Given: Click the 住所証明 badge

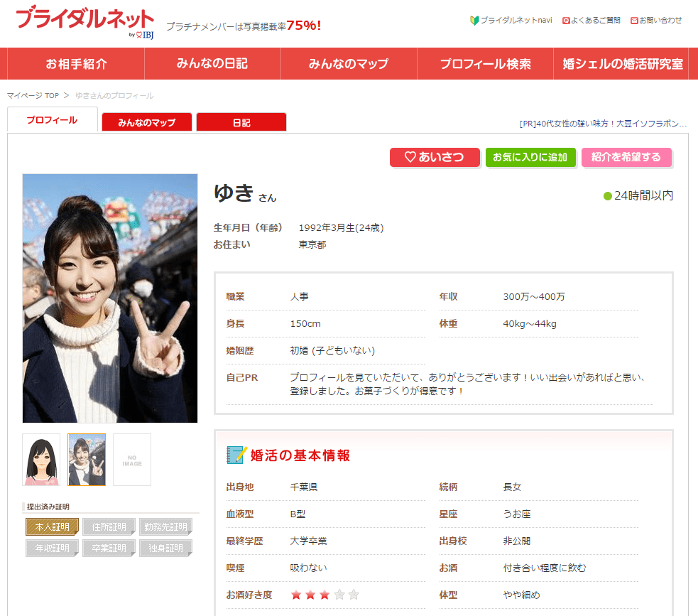Looking at the screenshot, I should pyautogui.click(x=109, y=527).
